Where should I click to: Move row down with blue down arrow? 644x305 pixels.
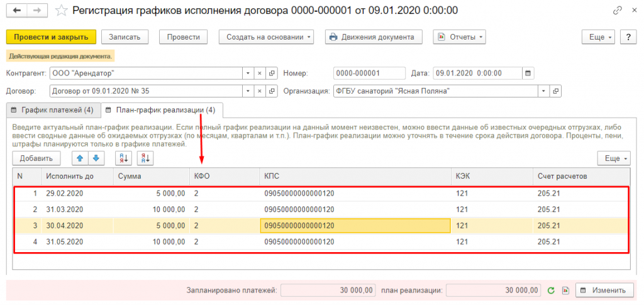[95, 158]
